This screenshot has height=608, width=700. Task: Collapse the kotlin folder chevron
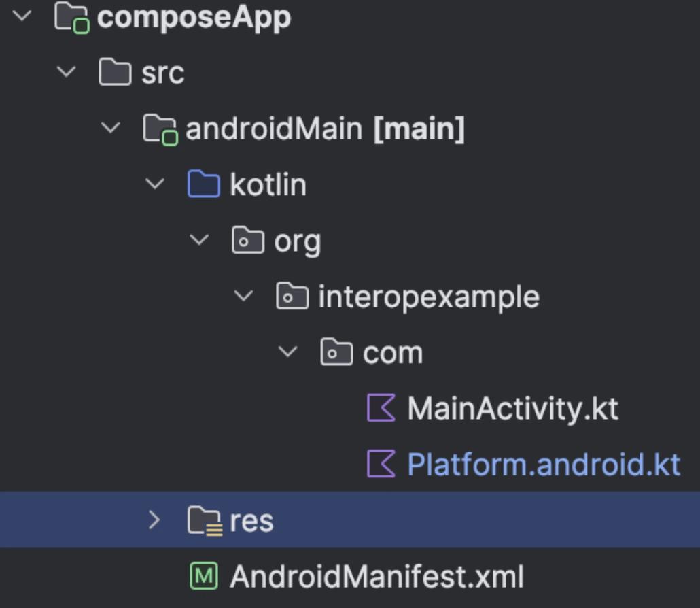tap(156, 183)
